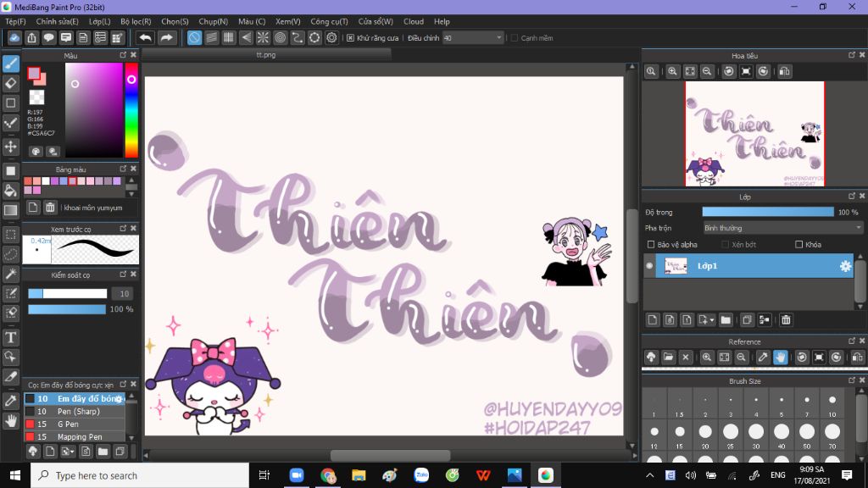This screenshot has width=868, height=488.
Task: Open snap settings gear in toolbar
Action: click(331, 37)
